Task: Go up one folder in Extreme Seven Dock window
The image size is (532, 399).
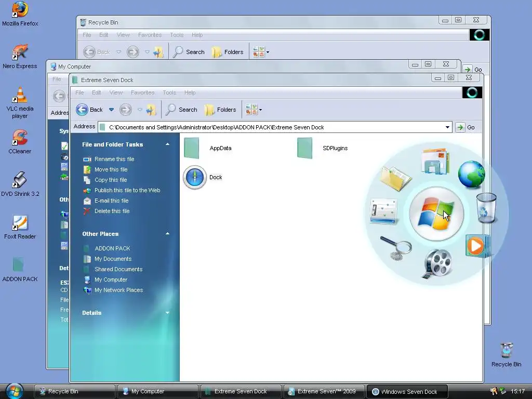Action: (151, 110)
